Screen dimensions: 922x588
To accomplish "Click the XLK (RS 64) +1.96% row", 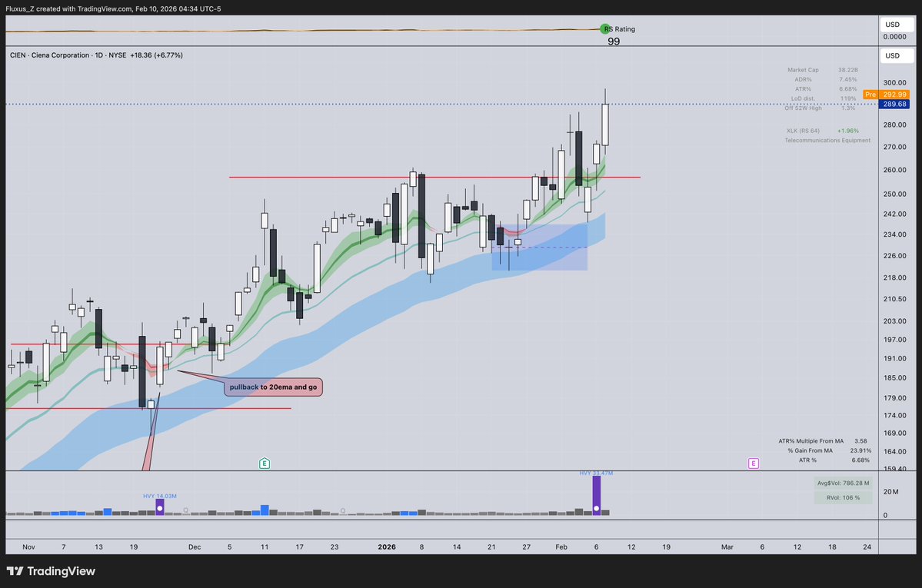I will click(x=823, y=131).
